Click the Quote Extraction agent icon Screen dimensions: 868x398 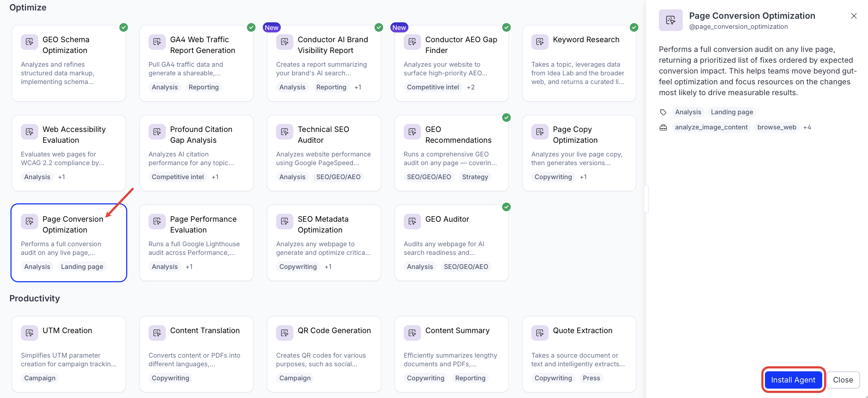(x=540, y=333)
